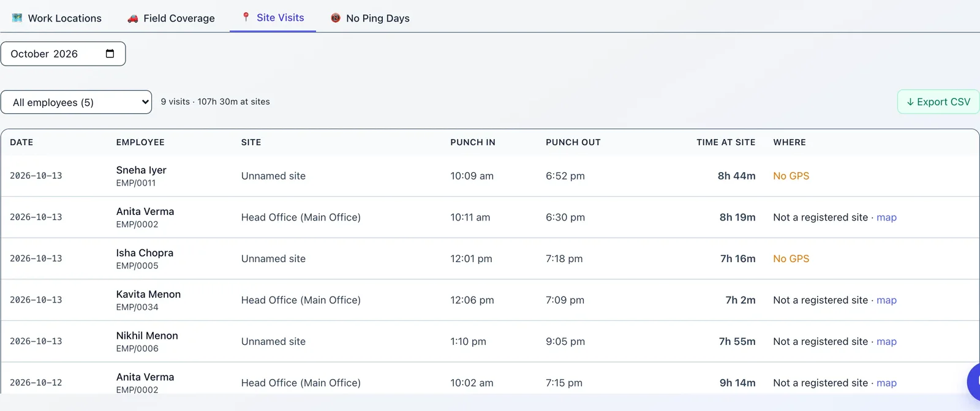
Task: Click employee ID EMP/0011
Action: [136, 183]
